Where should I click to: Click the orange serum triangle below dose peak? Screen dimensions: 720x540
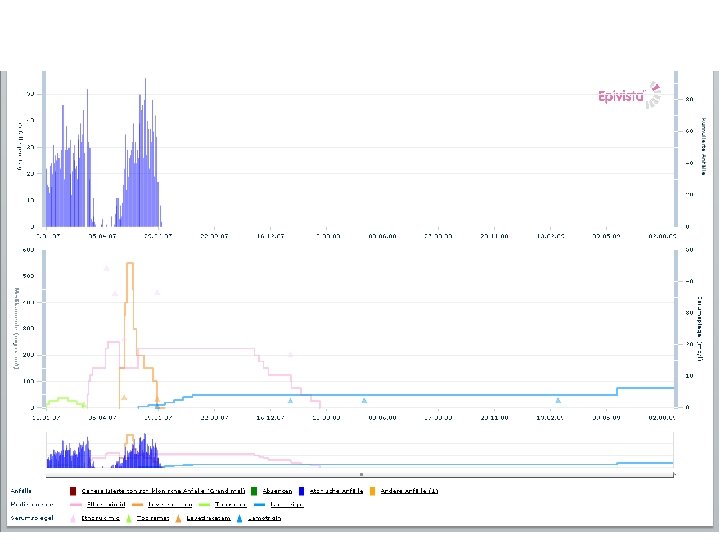124,397
